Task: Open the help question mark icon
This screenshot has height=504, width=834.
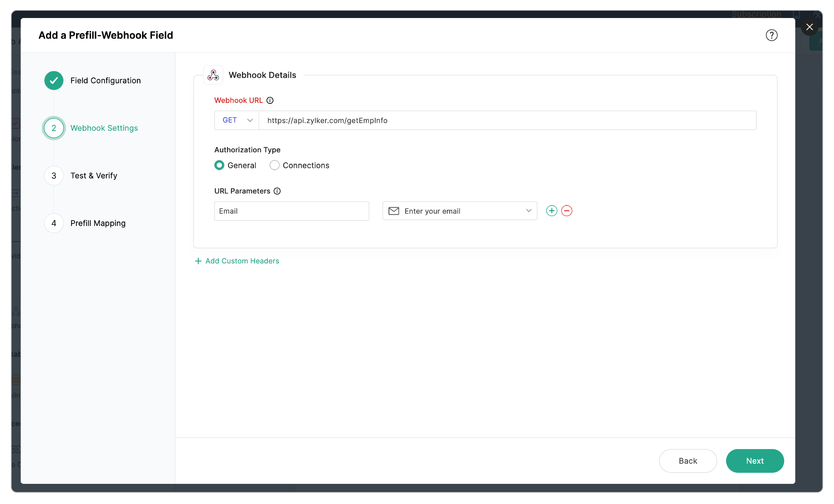Action: [771, 35]
